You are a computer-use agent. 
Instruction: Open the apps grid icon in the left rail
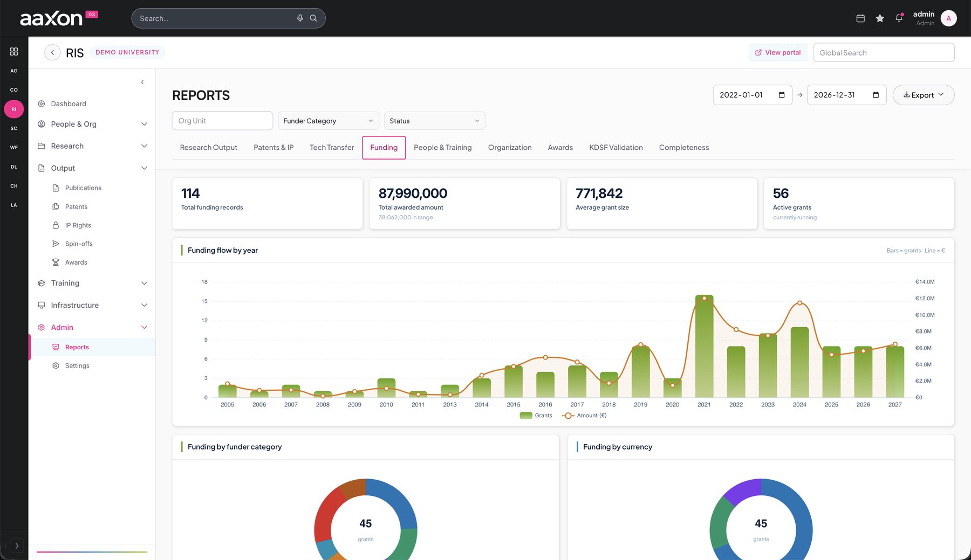coord(14,51)
